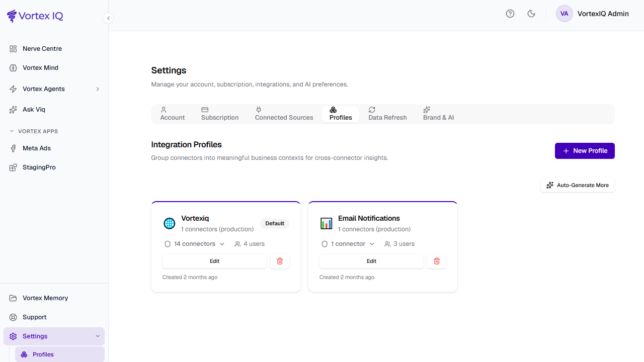The image size is (644, 362).
Task: Click the Vortexiq profile title
Action: (x=195, y=218)
